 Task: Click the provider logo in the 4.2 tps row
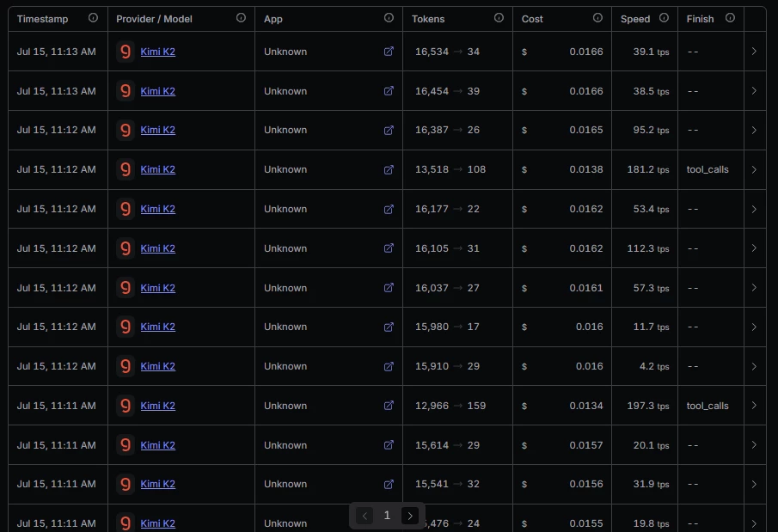[126, 366]
